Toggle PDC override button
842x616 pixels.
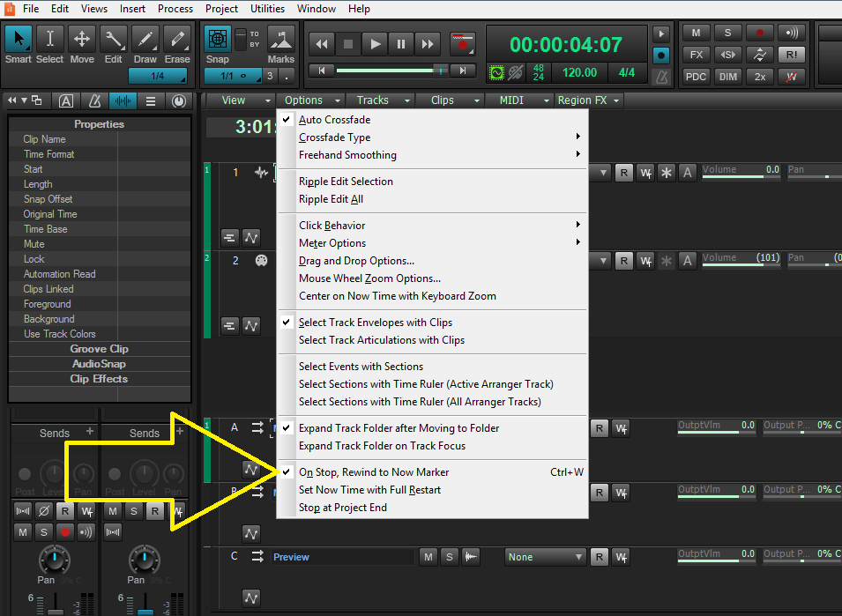click(x=696, y=77)
